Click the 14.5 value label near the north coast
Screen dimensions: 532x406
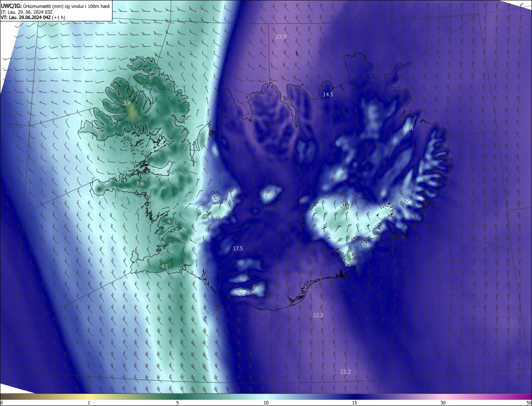click(x=328, y=95)
